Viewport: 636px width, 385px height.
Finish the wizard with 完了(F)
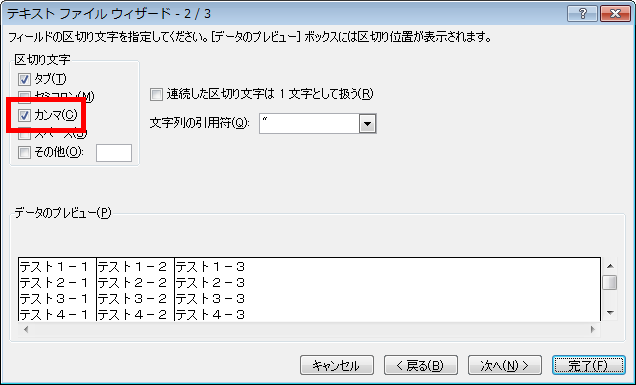pos(589,366)
